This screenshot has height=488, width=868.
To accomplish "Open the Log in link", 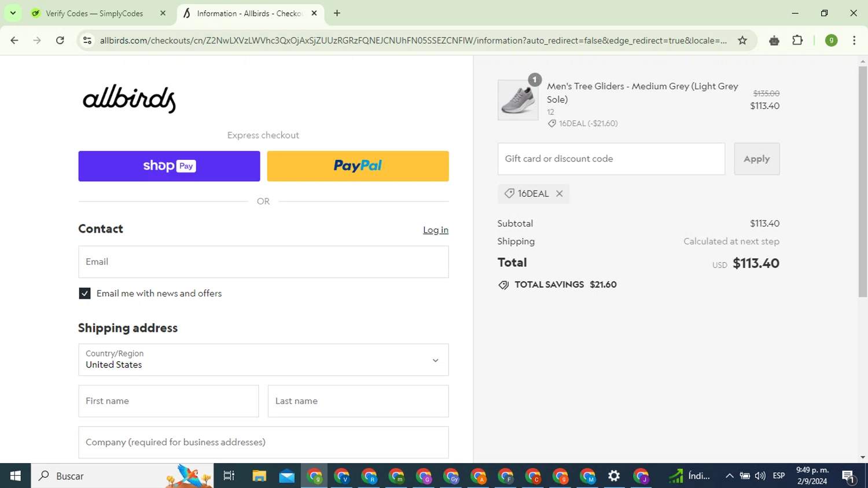I will [436, 230].
